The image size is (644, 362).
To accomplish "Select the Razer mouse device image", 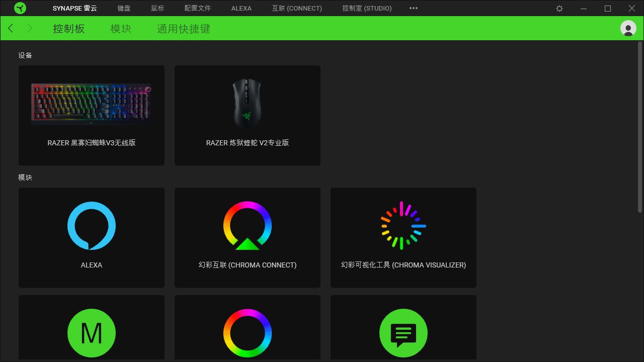I will [247, 103].
